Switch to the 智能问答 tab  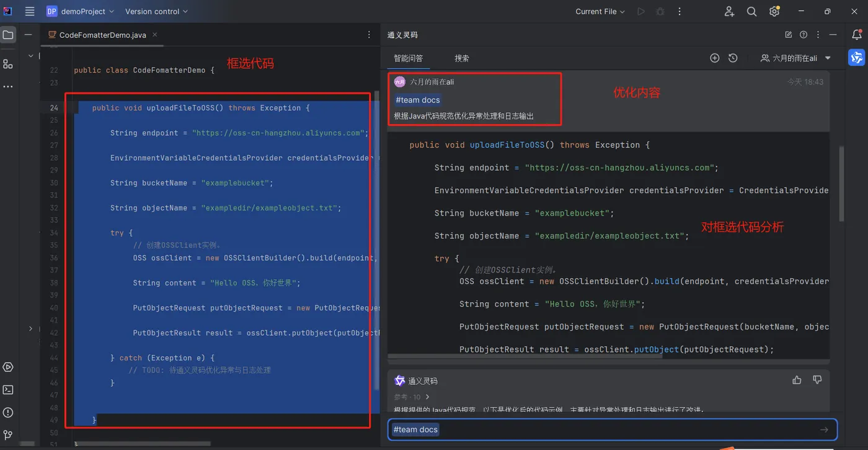pyautogui.click(x=408, y=58)
